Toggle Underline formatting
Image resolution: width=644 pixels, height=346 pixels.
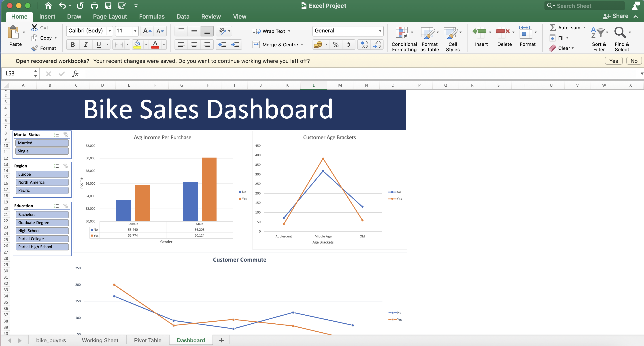[99, 45]
